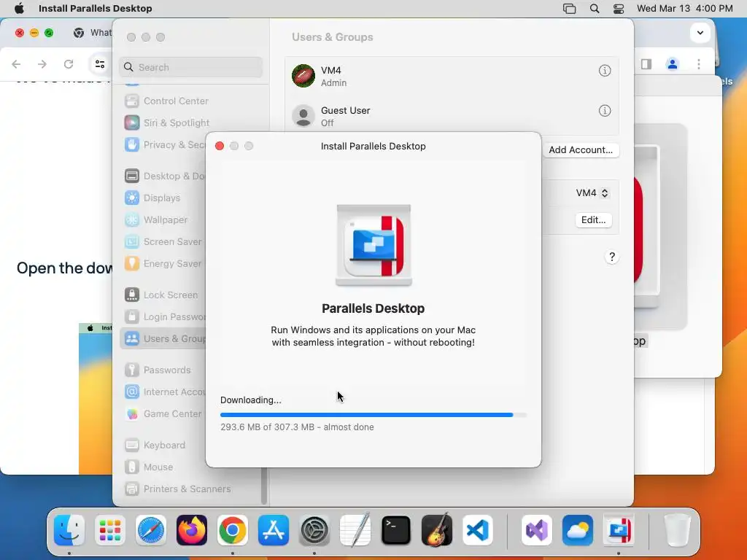Screen dimensions: 747x560
Task: Go forward in the Chrome window
Action: coord(42,64)
